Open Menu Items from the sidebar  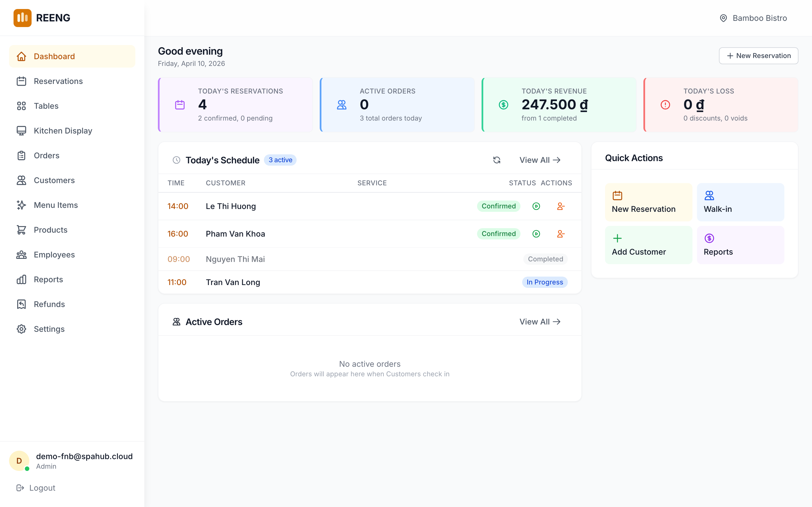coord(56,205)
